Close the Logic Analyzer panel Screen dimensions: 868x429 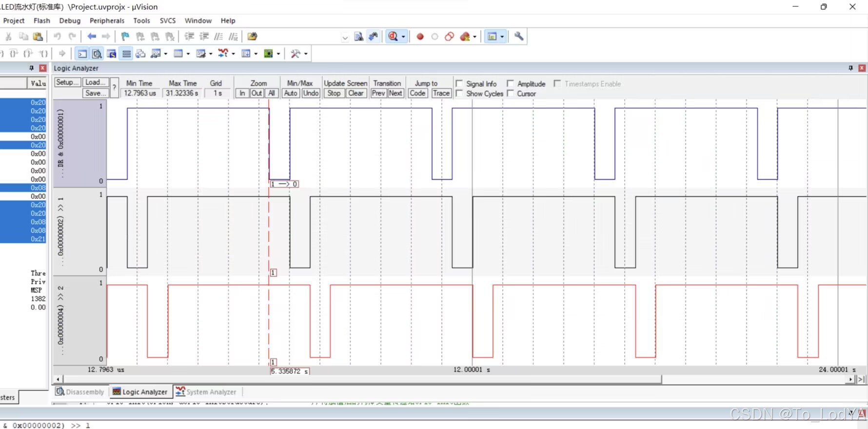coord(862,68)
